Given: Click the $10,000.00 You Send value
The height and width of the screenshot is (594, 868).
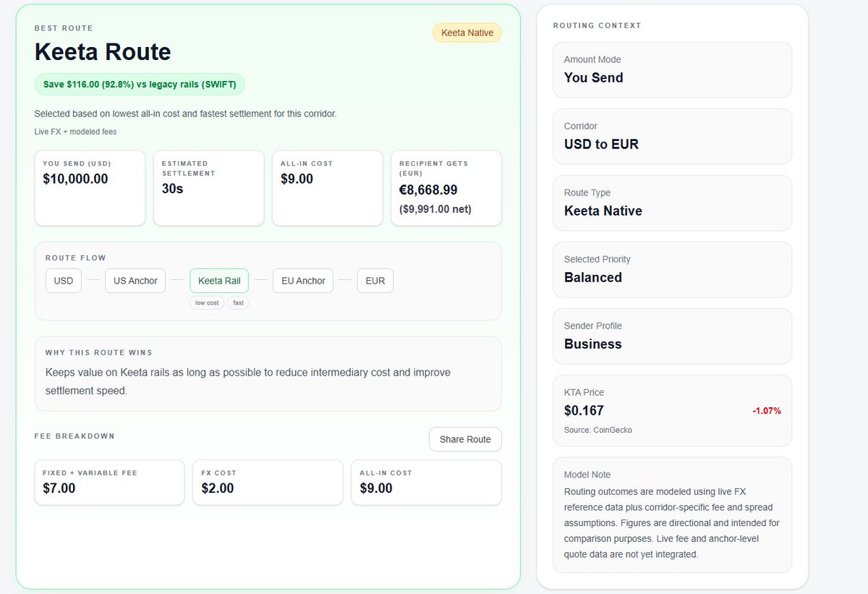Looking at the screenshot, I should (x=75, y=179).
